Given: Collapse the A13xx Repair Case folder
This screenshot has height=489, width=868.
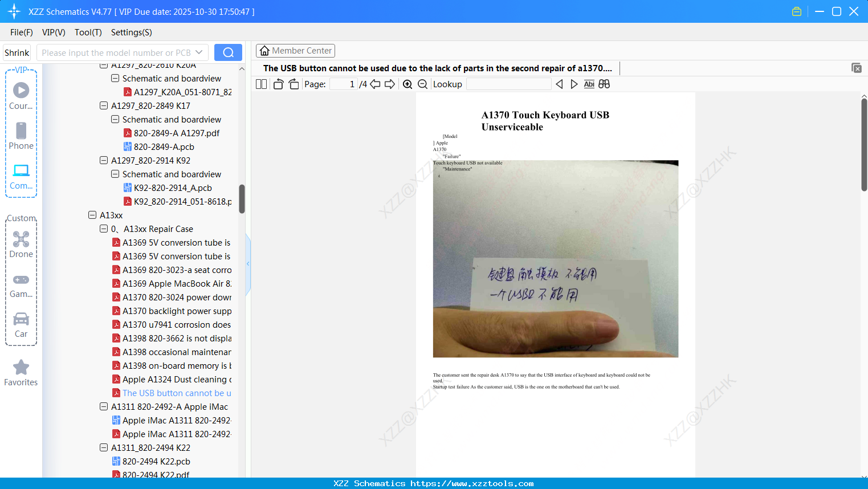Looking at the screenshot, I should tap(104, 229).
